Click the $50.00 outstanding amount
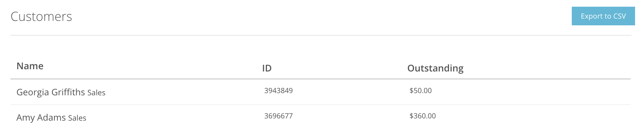Screen dimensions: 644x137 tap(420, 90)
